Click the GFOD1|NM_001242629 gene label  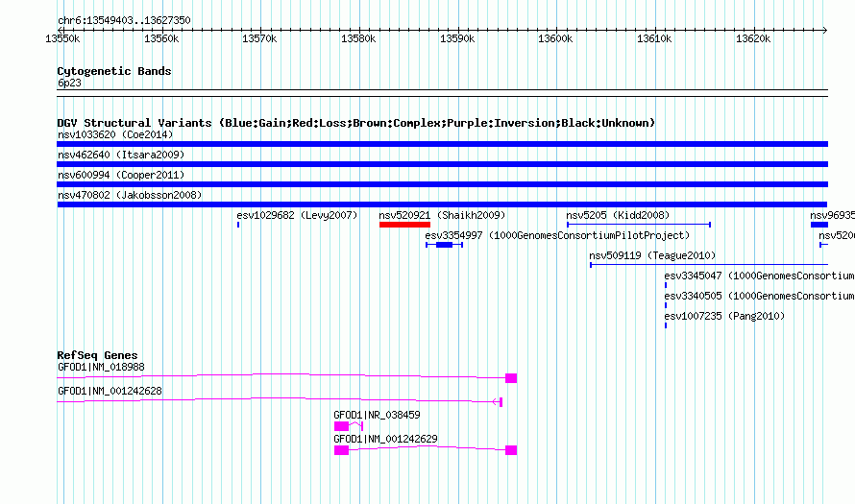(x=385, y=439)
